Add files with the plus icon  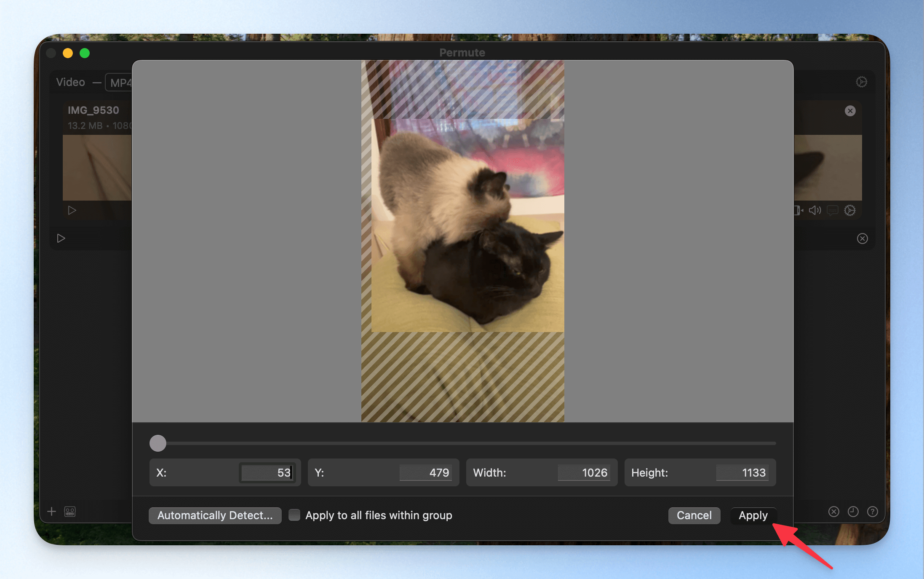coord(51,512)
